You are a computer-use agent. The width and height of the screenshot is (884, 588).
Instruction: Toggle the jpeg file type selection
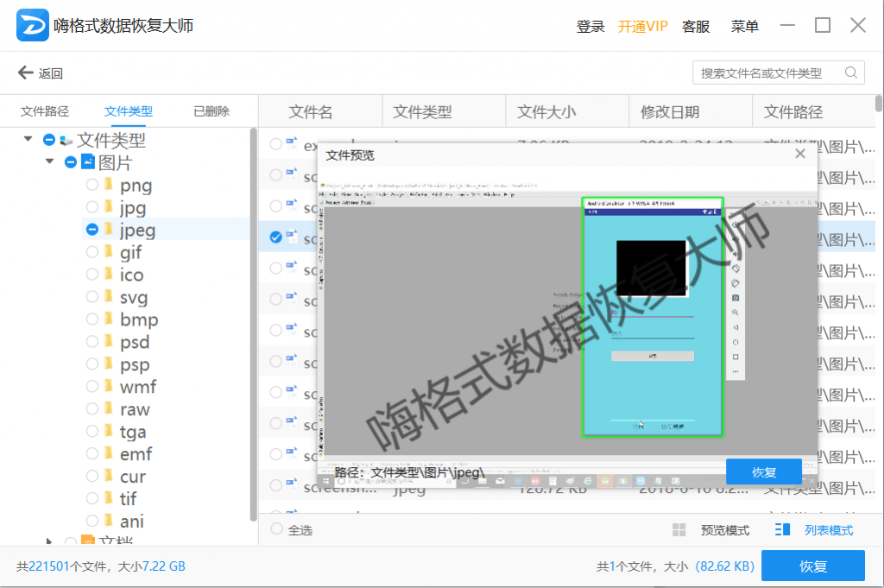(x=92, y=230)
